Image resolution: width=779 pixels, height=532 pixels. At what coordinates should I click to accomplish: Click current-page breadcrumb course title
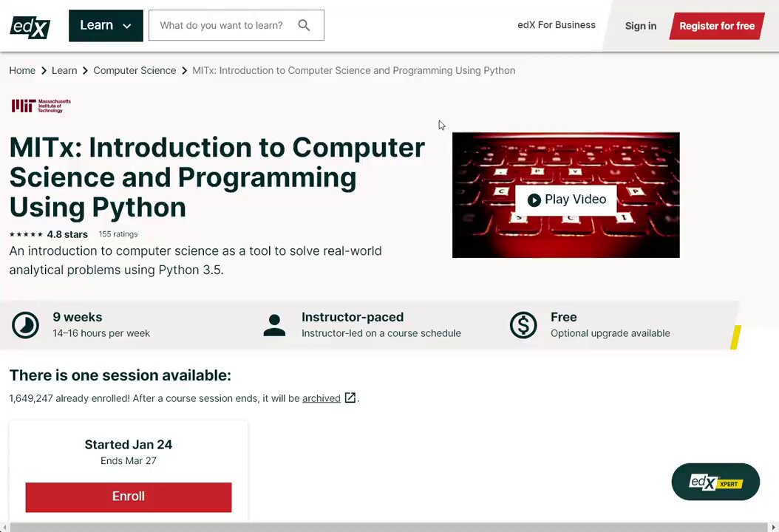[x=354, y=70]
